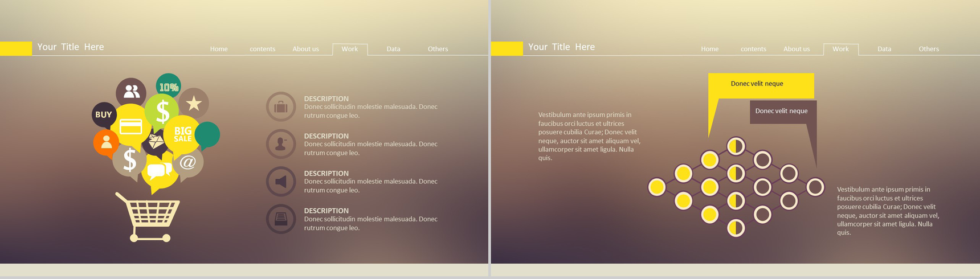Click yellow Donec velit neque callout

click(x=761, y=85)
